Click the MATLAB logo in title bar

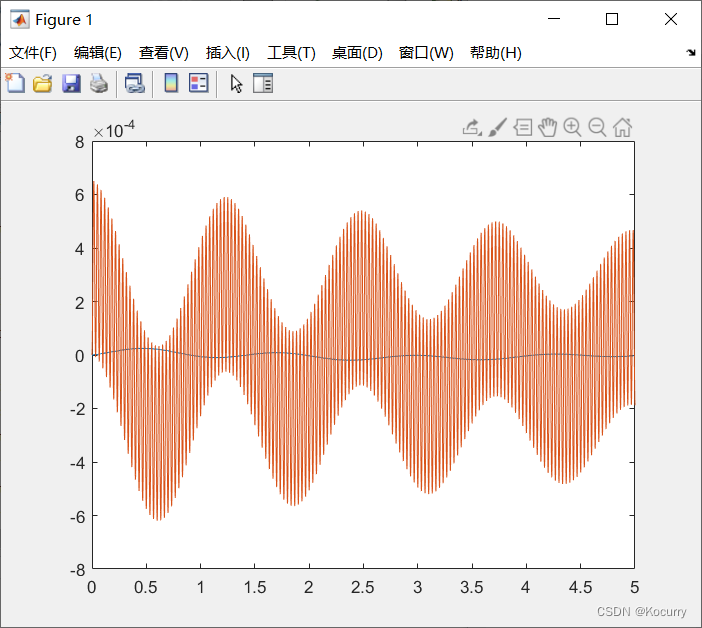(20, 19)
